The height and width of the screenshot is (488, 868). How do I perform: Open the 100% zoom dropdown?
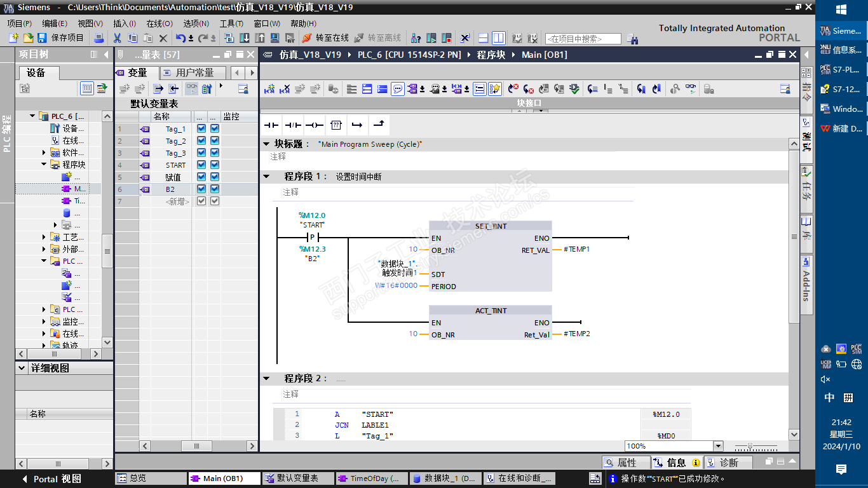click(718, 446)
